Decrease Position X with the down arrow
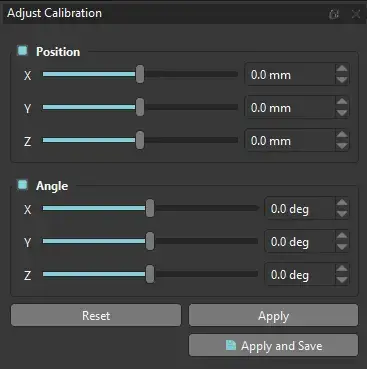Screen dimensions: 367x369 (342, 80)
